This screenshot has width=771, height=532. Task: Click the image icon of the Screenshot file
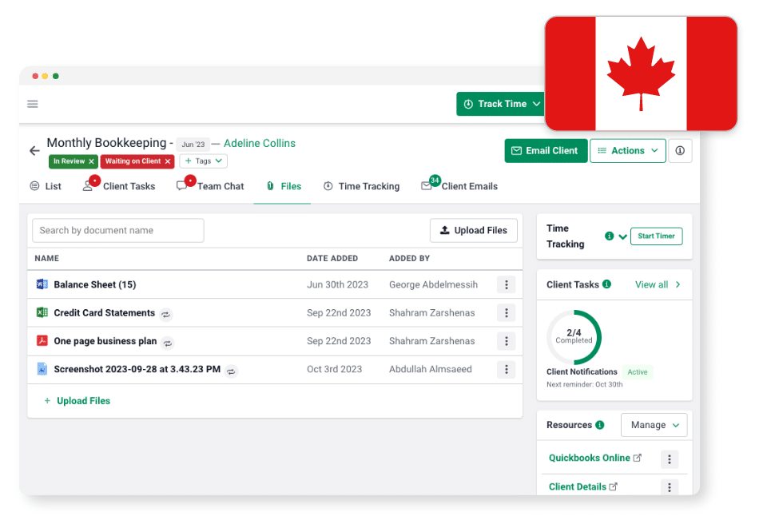(42, 369)
